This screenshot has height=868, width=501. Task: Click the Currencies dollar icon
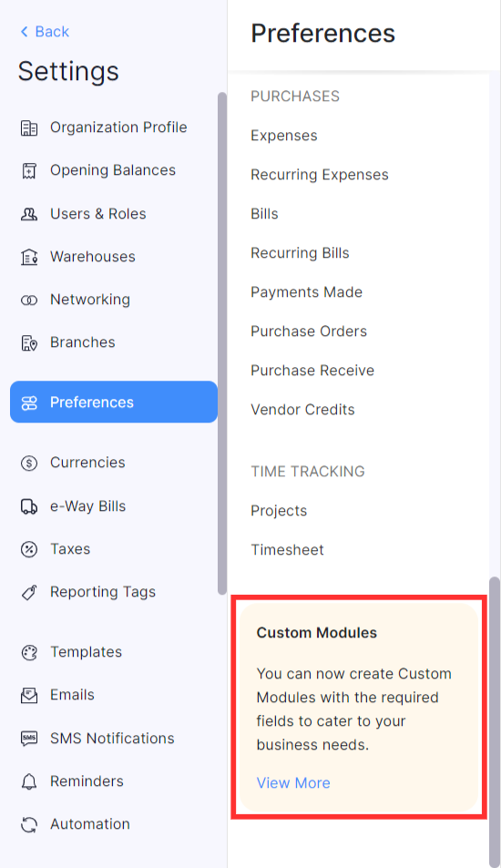pyautogui.click(x=29, y=463)
